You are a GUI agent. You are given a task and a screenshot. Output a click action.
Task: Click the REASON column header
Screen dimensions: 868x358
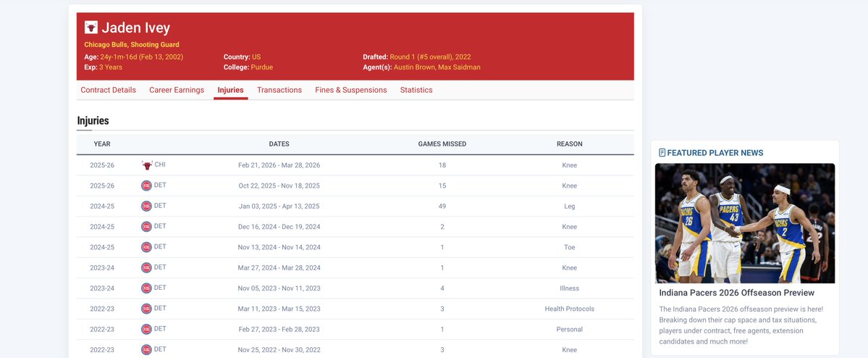click(x=570, y=144)
